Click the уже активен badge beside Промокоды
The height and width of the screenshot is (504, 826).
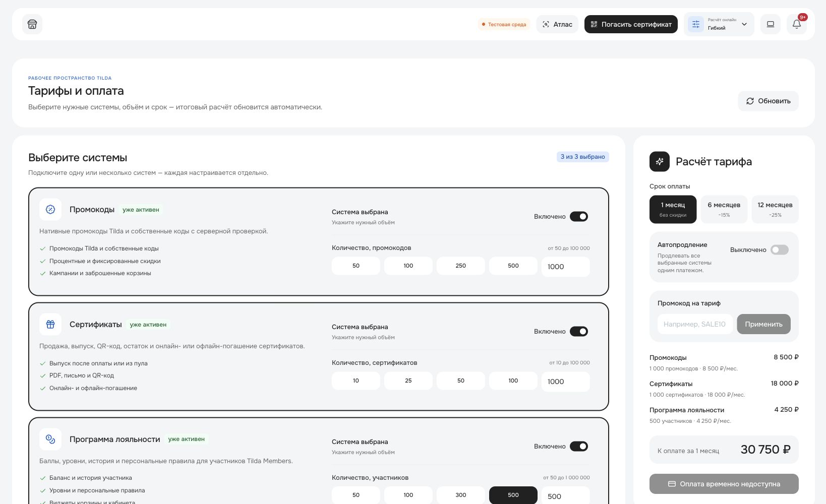[141, 210]
